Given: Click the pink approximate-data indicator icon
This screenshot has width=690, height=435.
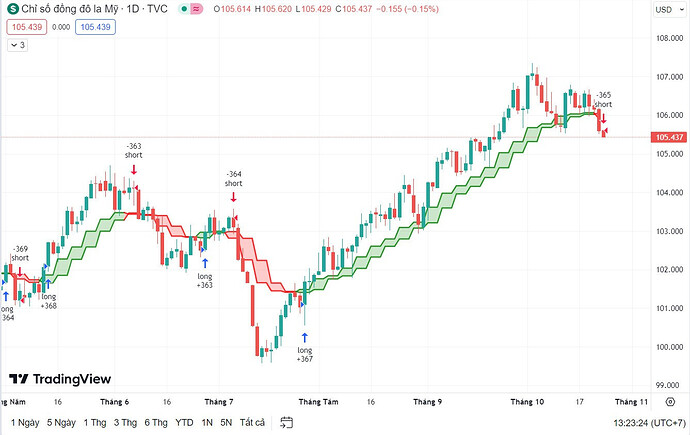Looking at the screenshot, I should point(196,9).
